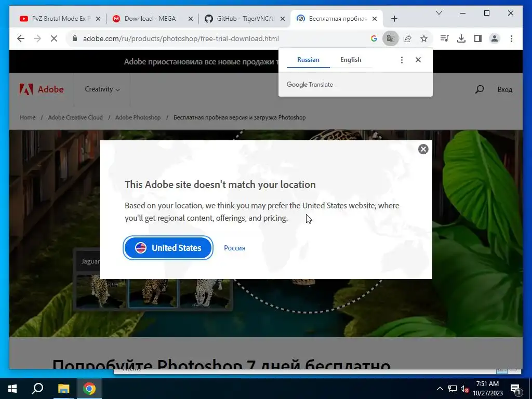Go back to previous page
This screenshot has width=532, height=399.
[21, 38]
